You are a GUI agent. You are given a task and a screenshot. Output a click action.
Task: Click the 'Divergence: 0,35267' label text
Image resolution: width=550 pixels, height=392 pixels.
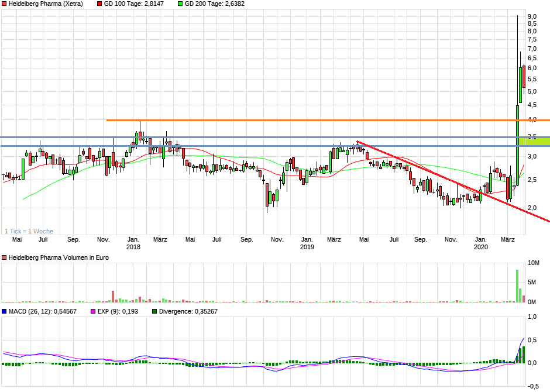tap(187, 312)
